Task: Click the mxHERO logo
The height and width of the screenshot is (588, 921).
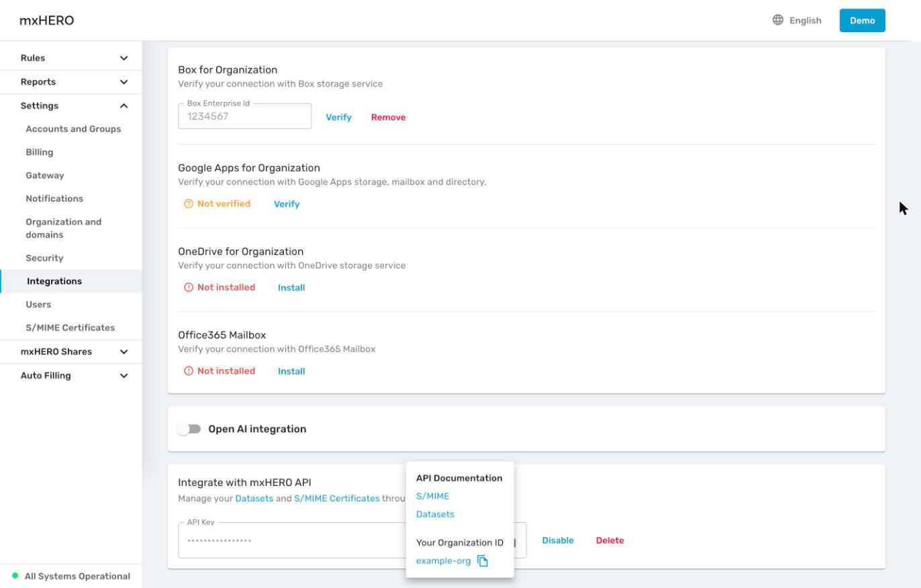Action: click(x=47, y=20)
